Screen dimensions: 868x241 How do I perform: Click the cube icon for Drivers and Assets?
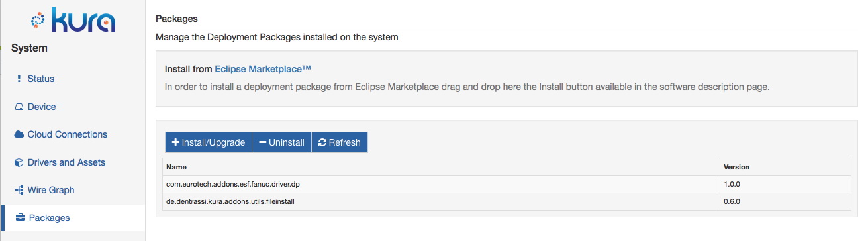19,162
